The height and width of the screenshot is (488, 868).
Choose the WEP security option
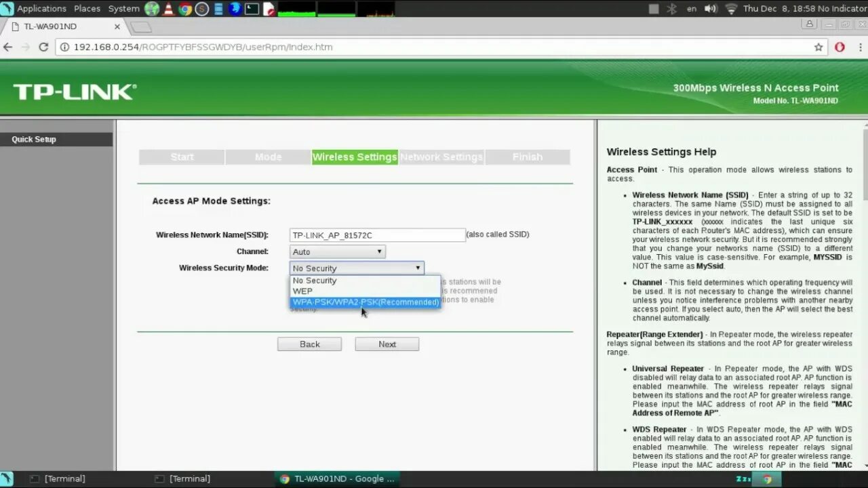tap(366, 291)
